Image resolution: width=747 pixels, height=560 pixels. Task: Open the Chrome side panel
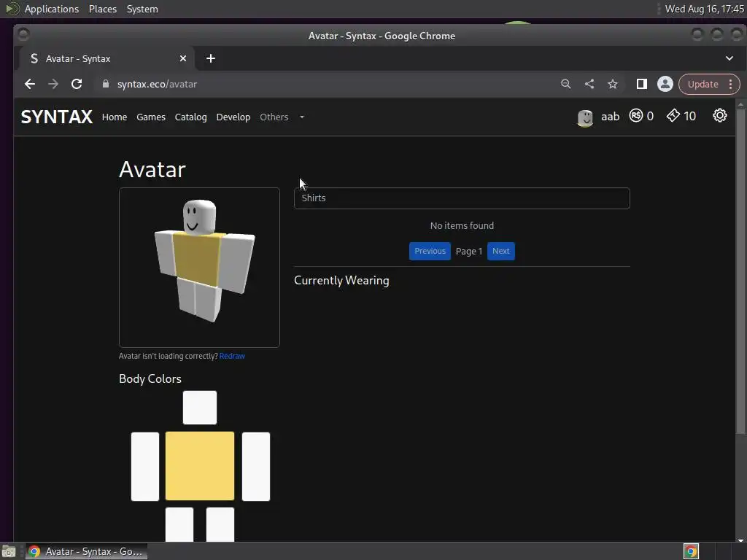(642, 85)
